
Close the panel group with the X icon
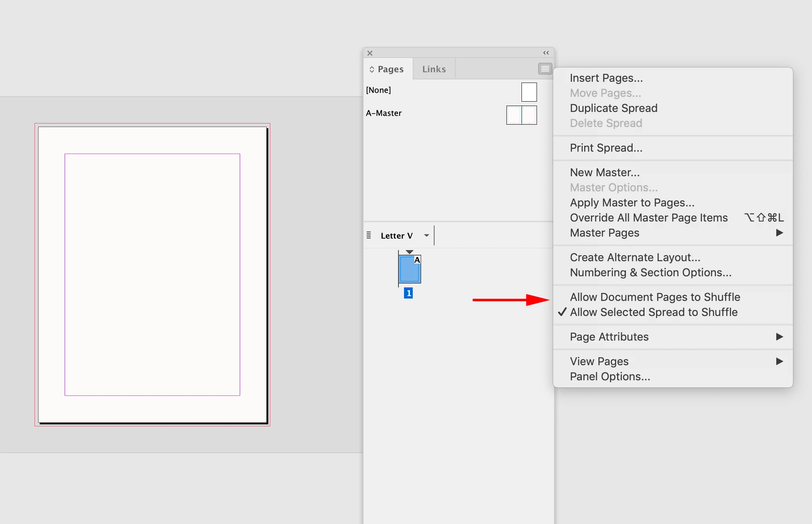370,53
